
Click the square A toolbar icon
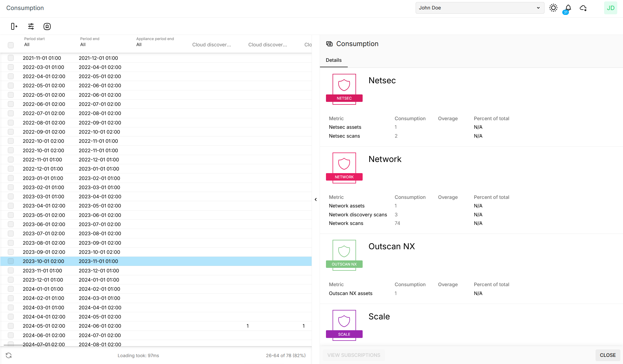[47, 26]
